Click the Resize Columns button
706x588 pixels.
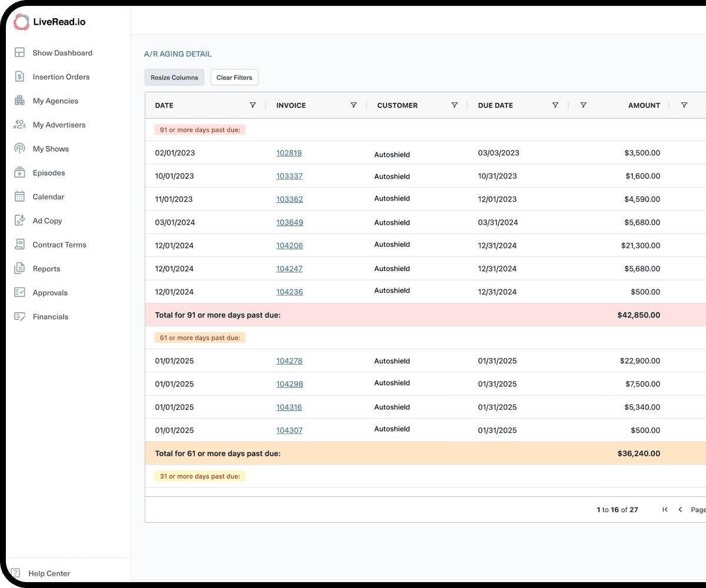tap(174, 78)
